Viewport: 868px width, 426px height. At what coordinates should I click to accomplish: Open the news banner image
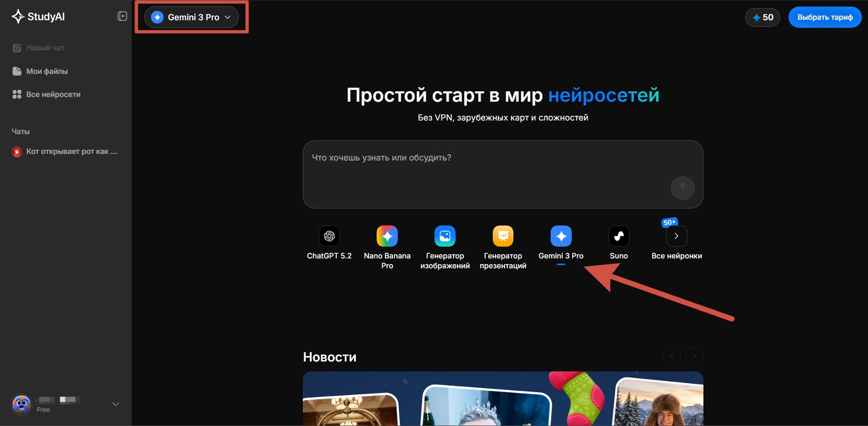503,399
